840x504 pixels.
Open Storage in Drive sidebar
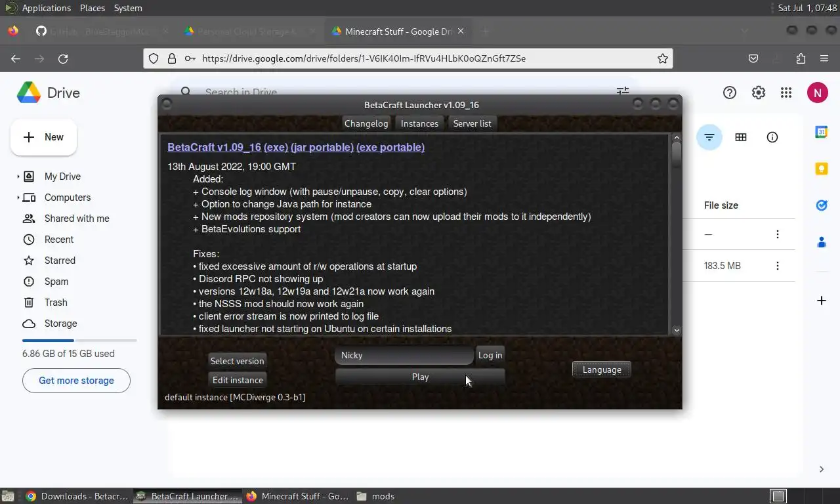tap(60, 324)
